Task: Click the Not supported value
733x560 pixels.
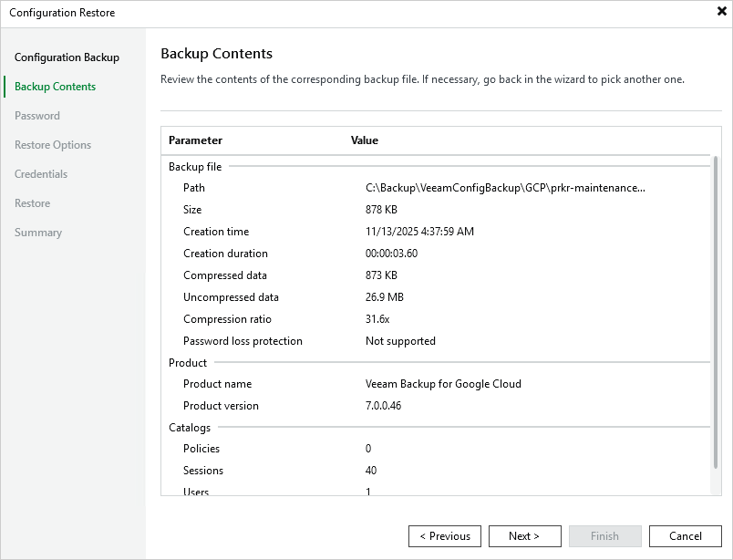Action: (x=400, y=341)
